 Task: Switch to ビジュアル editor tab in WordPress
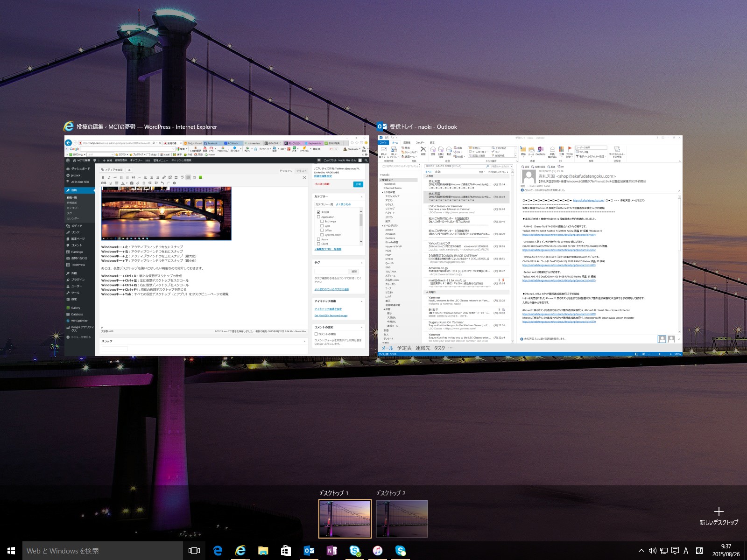[x=286, y=171]
